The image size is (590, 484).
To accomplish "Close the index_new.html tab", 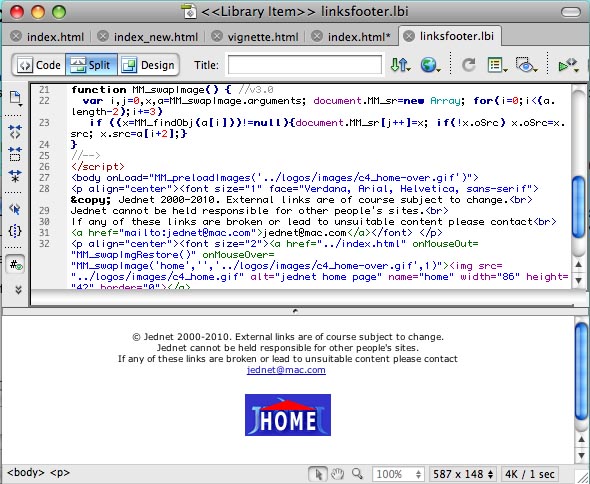I will tap(103, 36).
